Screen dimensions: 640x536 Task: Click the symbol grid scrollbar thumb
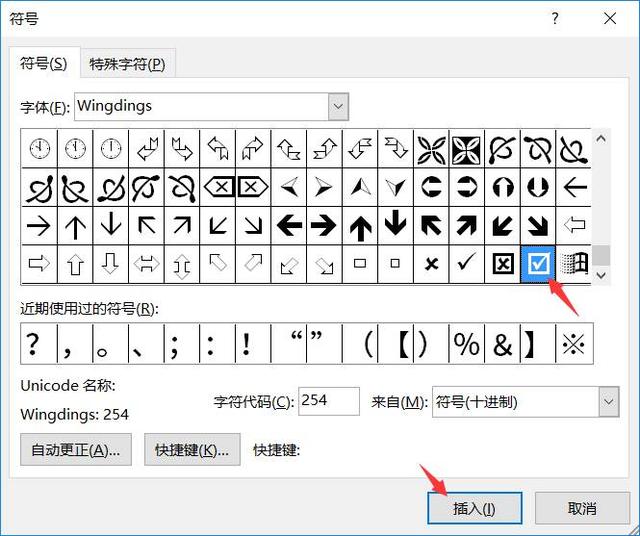coord(600,256)
